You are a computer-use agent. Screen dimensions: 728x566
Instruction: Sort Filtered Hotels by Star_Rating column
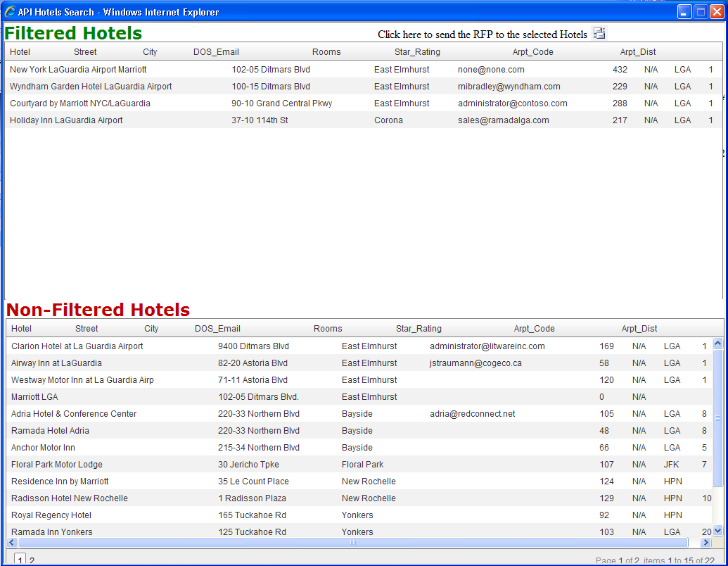coord(417,52)
